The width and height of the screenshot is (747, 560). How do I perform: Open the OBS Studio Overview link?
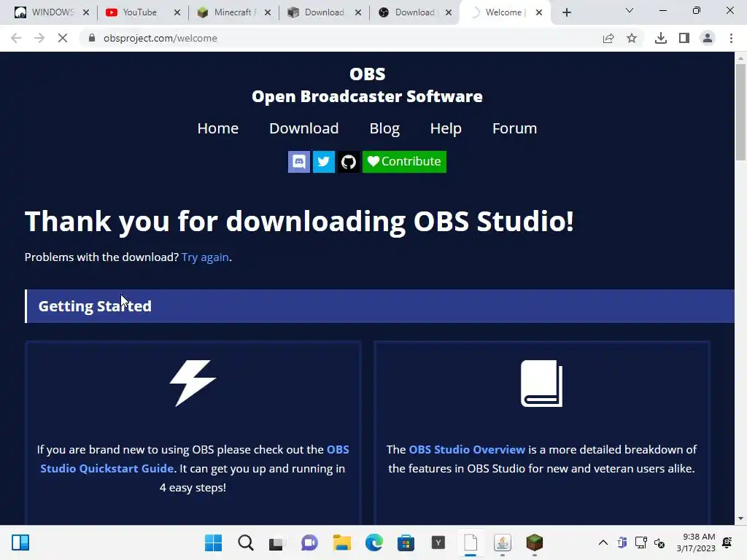click(x=467, y=449)
